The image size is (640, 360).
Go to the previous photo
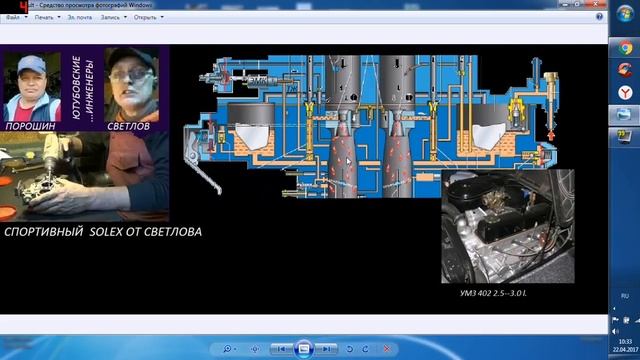(x=281, y=349)
